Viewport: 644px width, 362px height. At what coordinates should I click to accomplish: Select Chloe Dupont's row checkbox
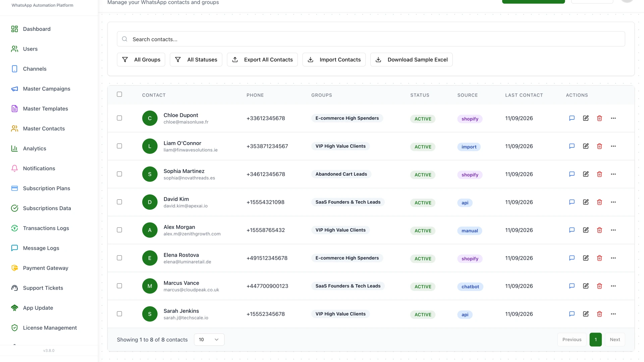click(x=119, y=118)
